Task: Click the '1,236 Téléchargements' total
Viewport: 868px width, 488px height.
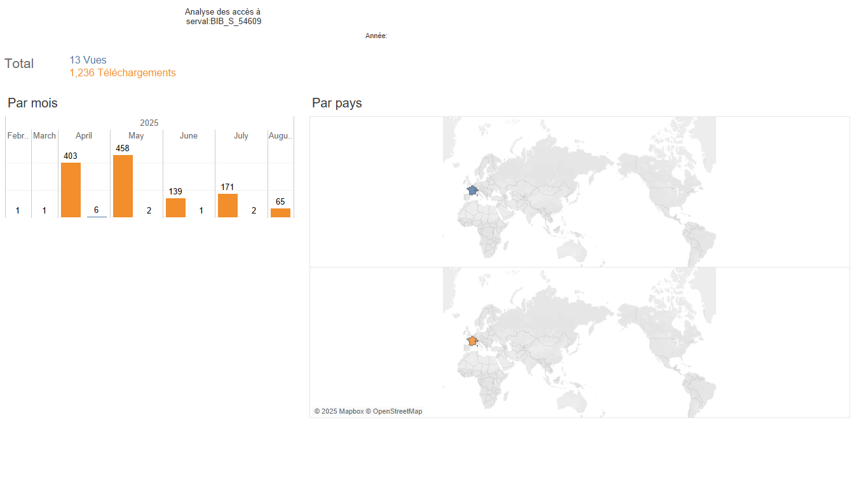Action: 123,73
